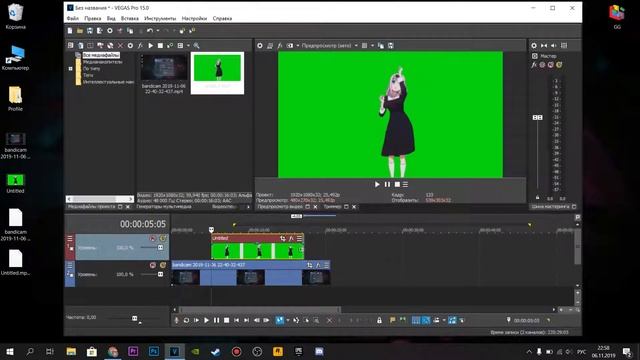
Task: Enable snapping icon in timeline toolbar
Action: point(416,320)
